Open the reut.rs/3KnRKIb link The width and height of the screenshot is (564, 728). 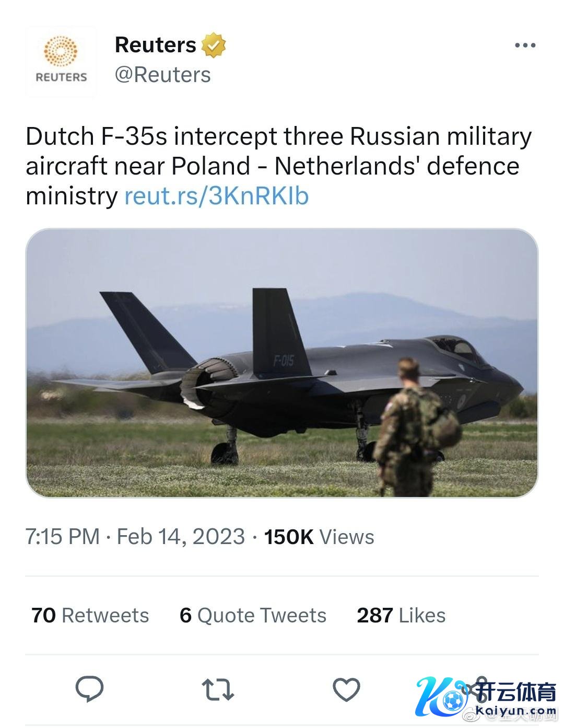point(216,196)
